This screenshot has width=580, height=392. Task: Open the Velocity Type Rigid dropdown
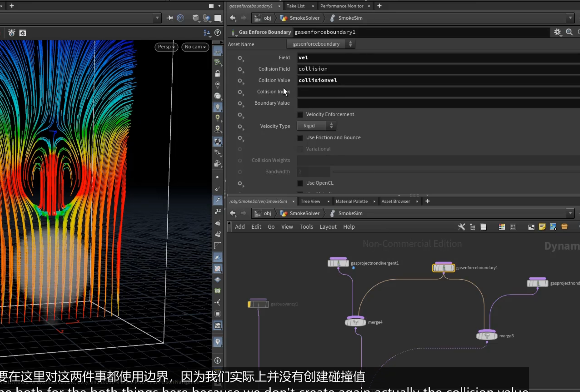(316, 126)
